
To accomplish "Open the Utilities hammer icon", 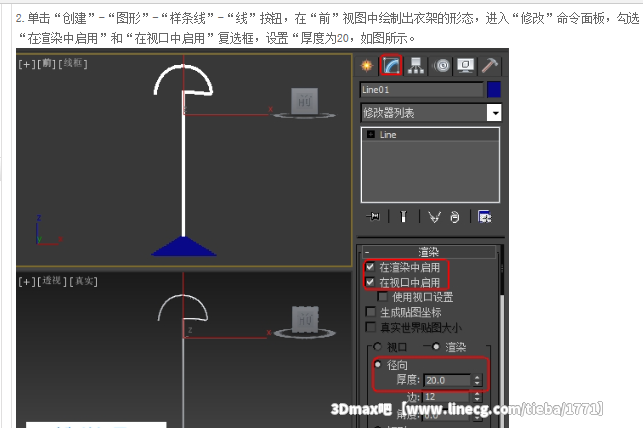I will (488, 66).
